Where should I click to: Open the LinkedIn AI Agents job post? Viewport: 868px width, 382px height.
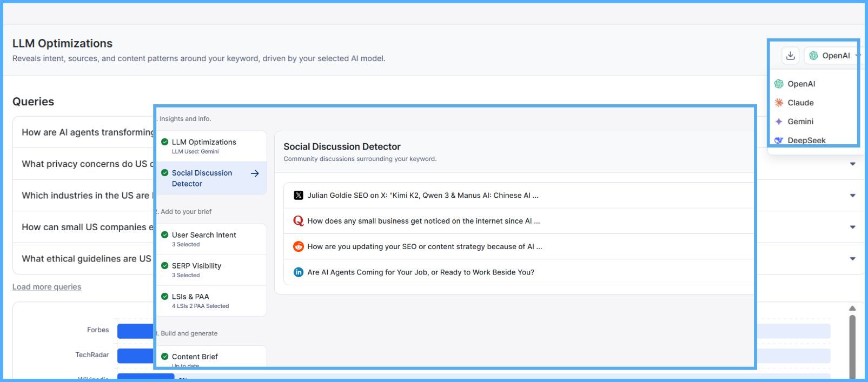coord(519,272)
